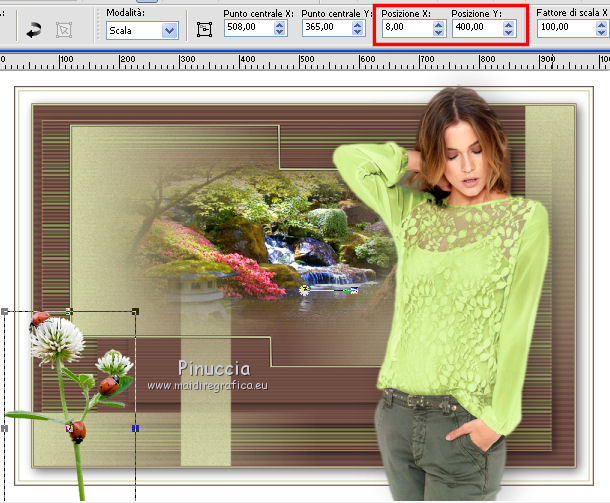The image size is (610, 503).
Task: Decrease the Punto centrale X value
Action: click(x=280, y=32)
